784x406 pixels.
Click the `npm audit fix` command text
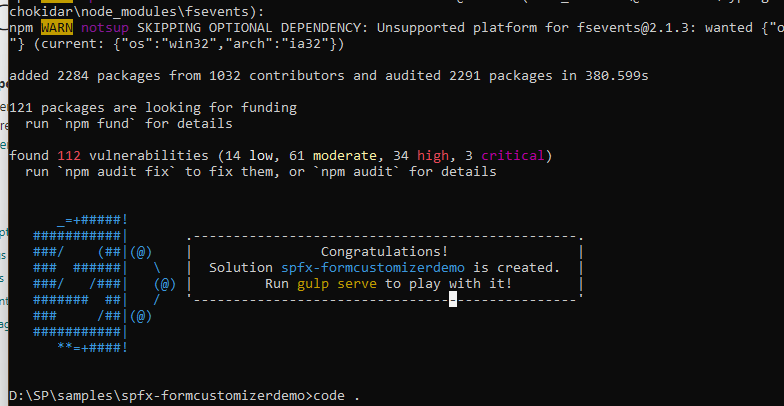coord(123,172)
